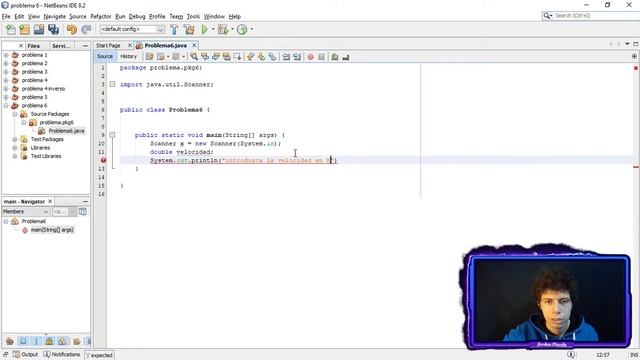Expand the Test Packages node

coord(15,139)
